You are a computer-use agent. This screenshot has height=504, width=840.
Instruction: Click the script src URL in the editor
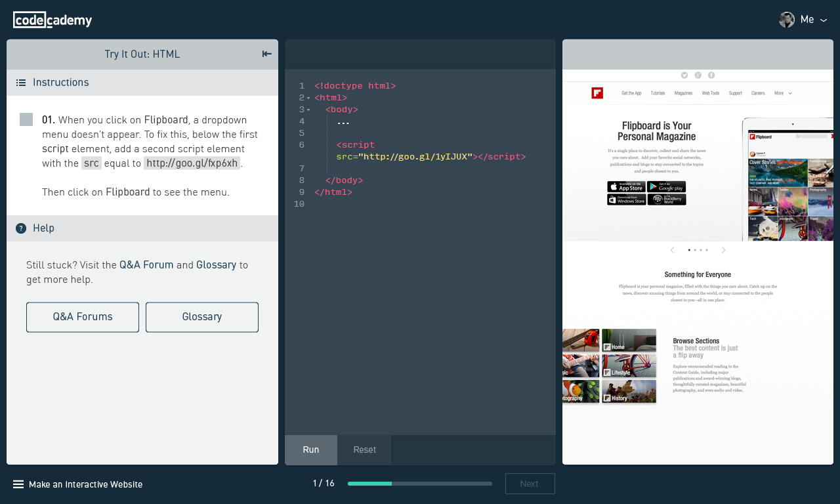(x=415, y=157)
